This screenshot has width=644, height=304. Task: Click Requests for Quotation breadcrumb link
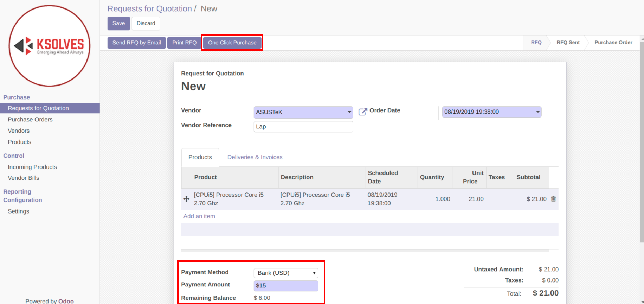click(x=149, y=9)
